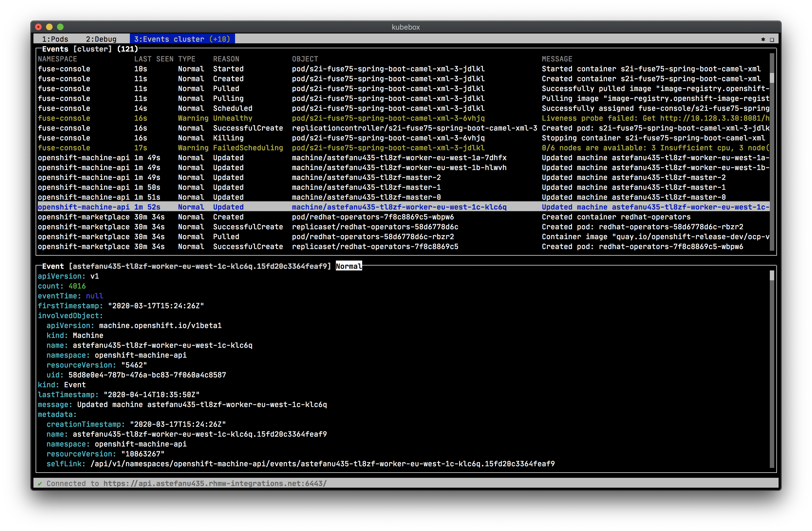
Task: Click the events list scrollbar thumb
Action: coord(771,78)
